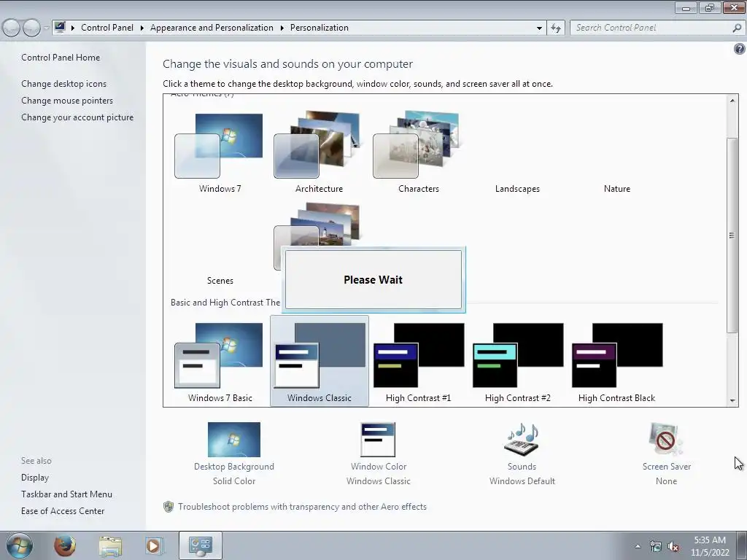The width and height of the screenshot is (747, 560).
Task: Click the theme list scroll down arrow
Action: 732,401
